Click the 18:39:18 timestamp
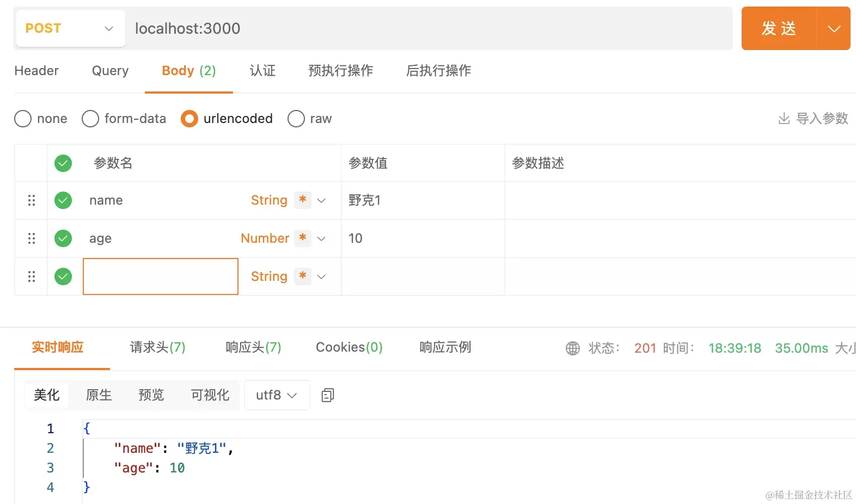The width and height of the screenshot is (856, 504). click(735, 348)
